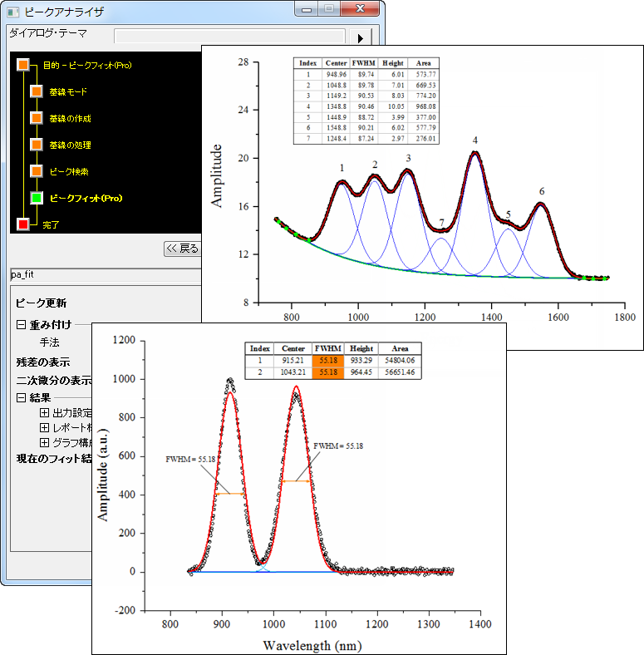Click highlighted FWHM 55.18 cell for index 1
Image resolution: width=644 pixels, height=655 pixels.
click(328, 361)
